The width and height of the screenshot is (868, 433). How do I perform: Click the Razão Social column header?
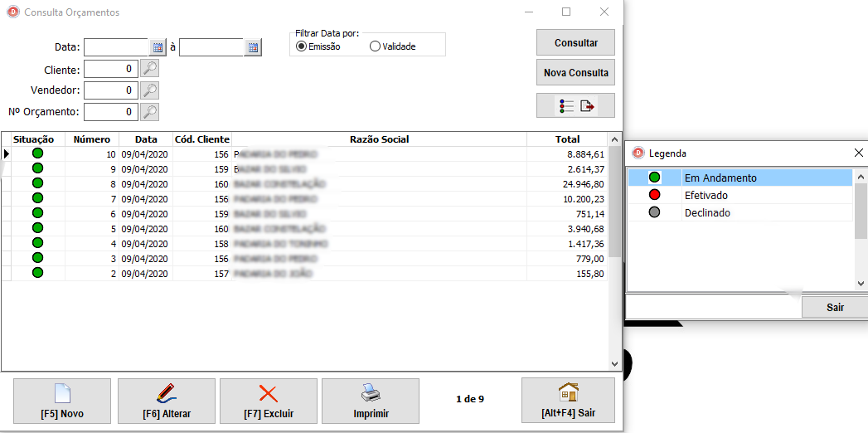point(380,139)
